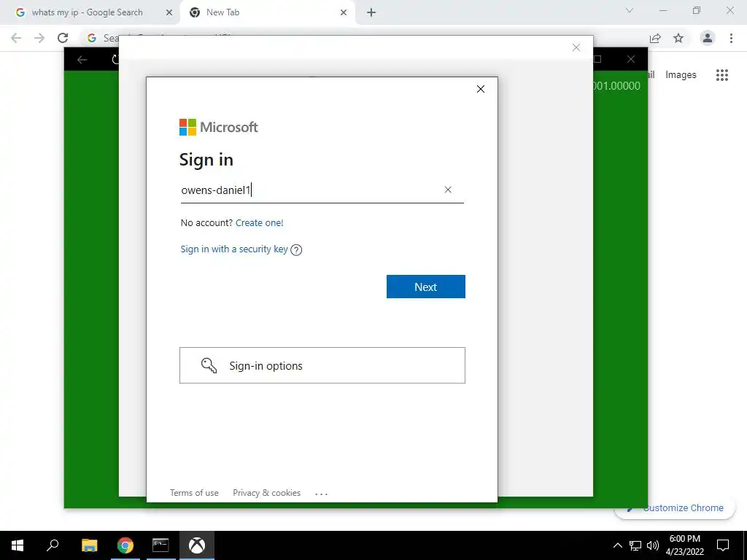
Task: Show hidden system tray icons
Action: click(x=617, y=545)
